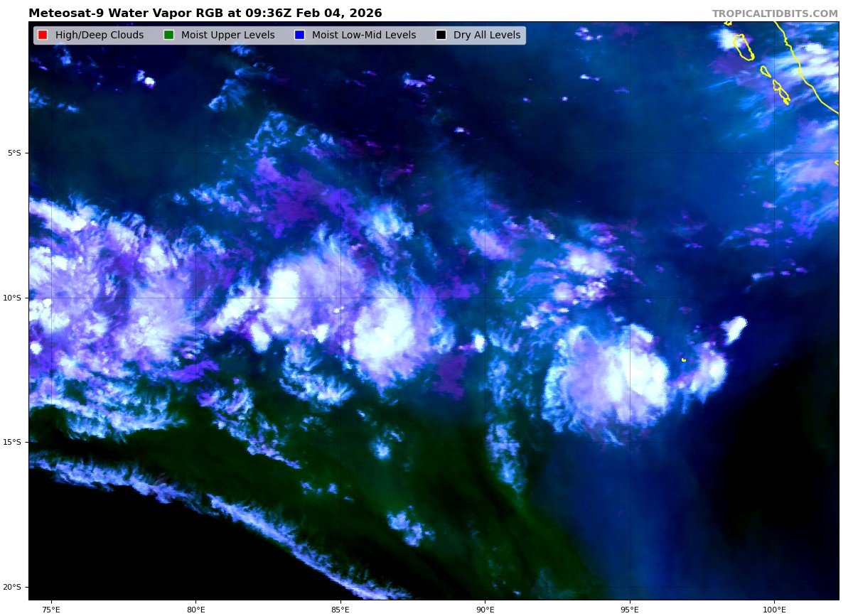The width and height of the screenshot is (853, 616).
Task: Click the red High/Deep Clouds legend swatch
Action: (43, 36)
